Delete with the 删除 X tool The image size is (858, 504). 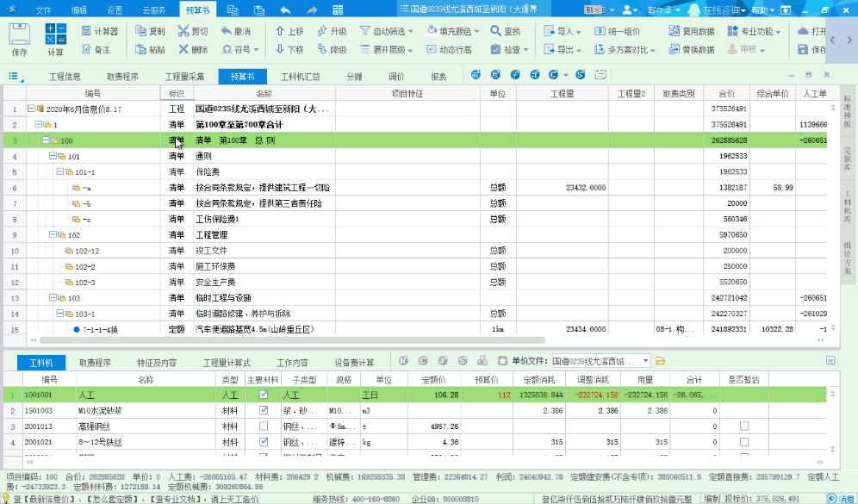193,49
